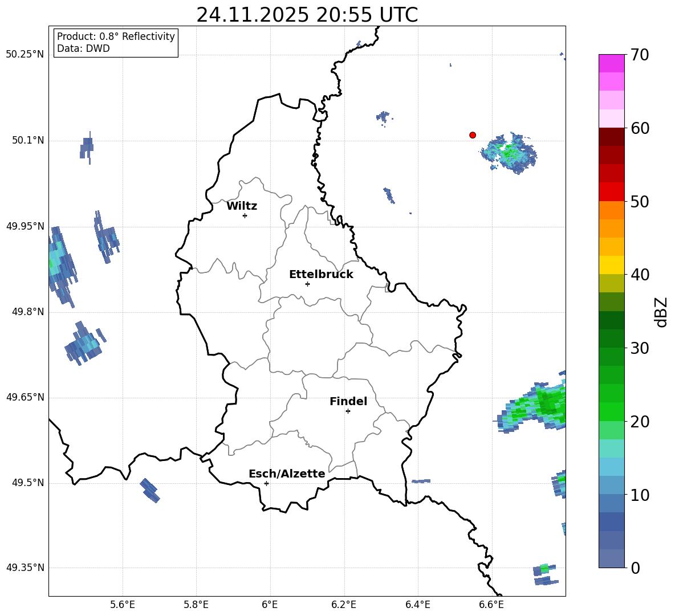Click the 70 tick label on colorbar
Image resolution: width=675 pixels, height=616 pixels.
click(640, 55)
